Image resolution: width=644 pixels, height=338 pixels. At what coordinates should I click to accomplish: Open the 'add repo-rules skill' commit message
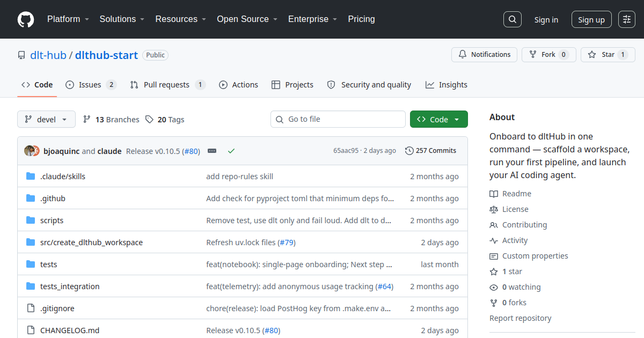click(x=240, y=177)
